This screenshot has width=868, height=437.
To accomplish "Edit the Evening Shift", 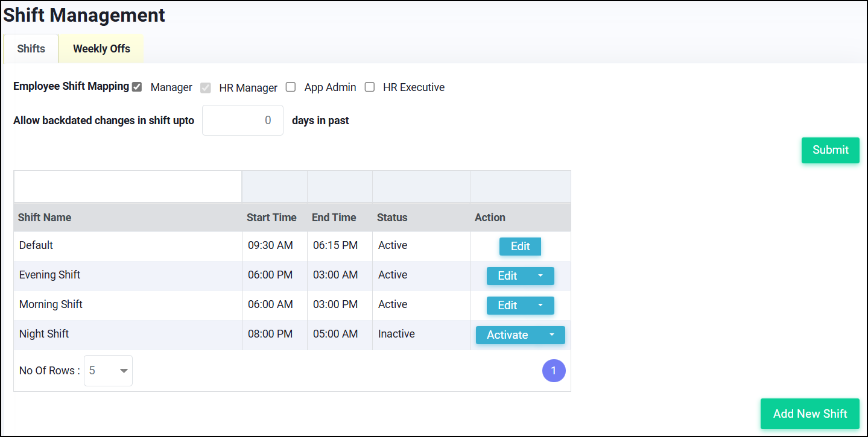I will tap(507, 276).
